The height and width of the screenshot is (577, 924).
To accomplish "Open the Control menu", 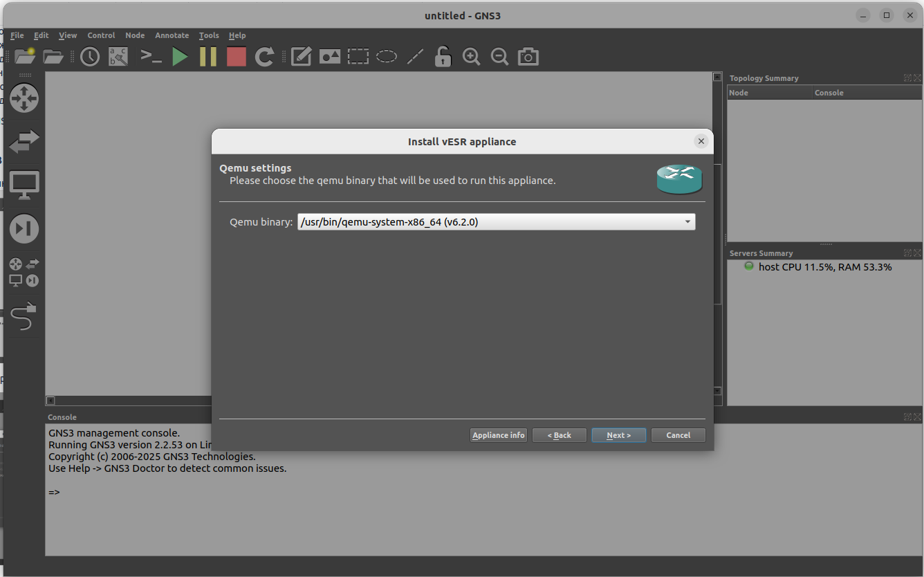I will coord(101,35).
